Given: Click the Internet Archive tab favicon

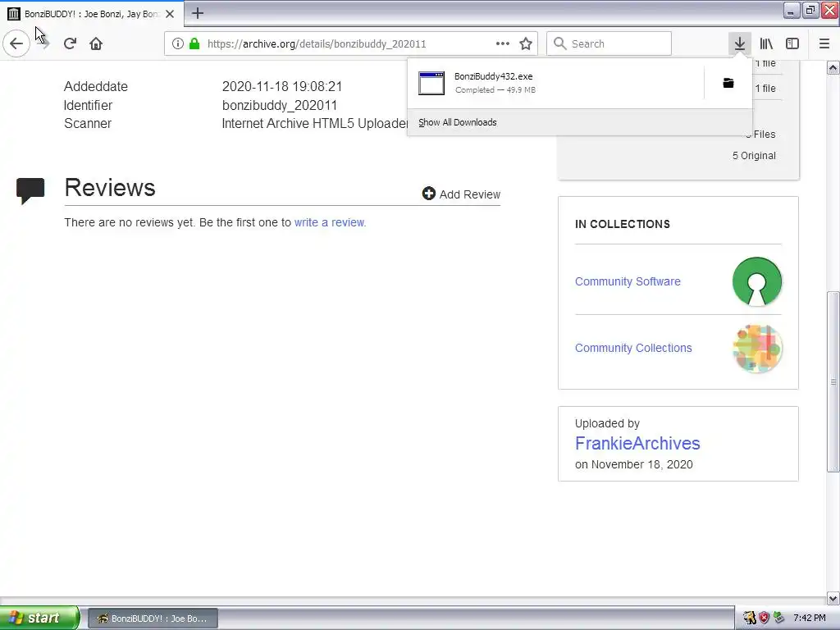Looking at the screenshot, I should point(13,14).
